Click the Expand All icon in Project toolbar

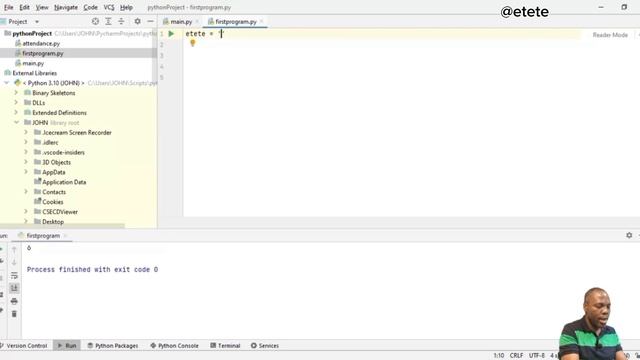pos(108,21)
